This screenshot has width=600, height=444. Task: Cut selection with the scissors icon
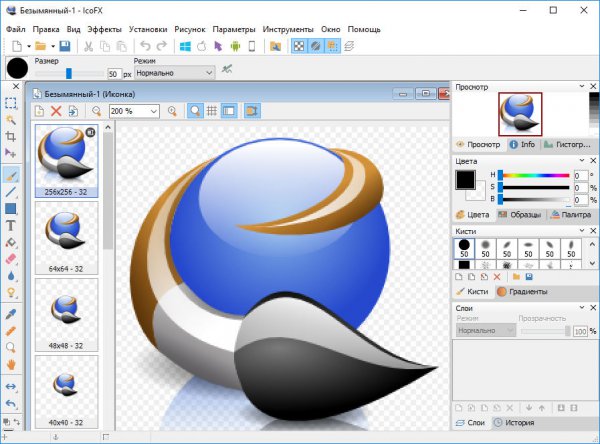(88, 46)
